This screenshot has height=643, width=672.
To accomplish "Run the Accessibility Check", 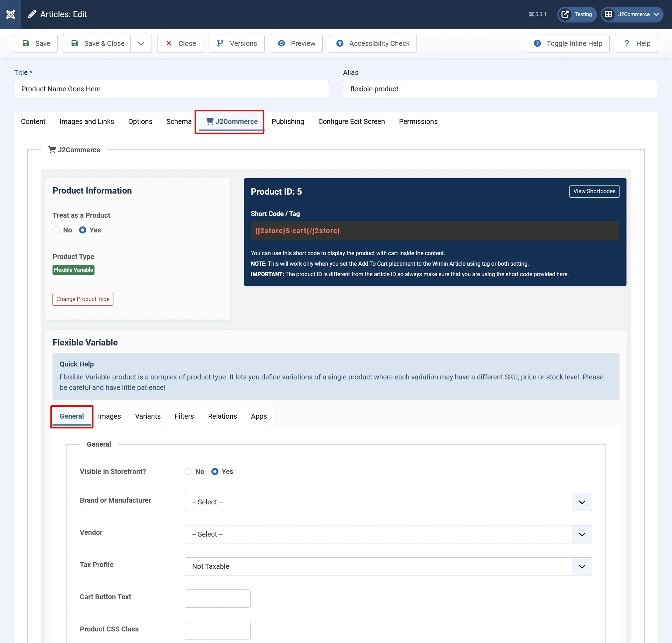I will tap(372, 43).
